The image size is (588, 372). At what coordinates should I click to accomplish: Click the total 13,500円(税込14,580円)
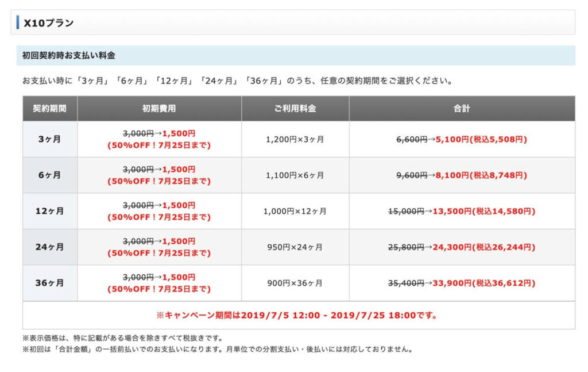pos(484,212)
